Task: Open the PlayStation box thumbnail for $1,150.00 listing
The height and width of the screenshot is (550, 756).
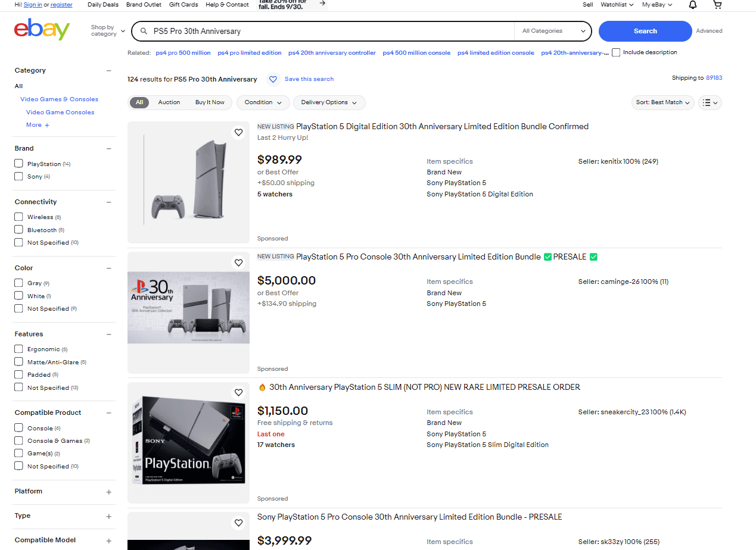Action: tap(188, 442)
